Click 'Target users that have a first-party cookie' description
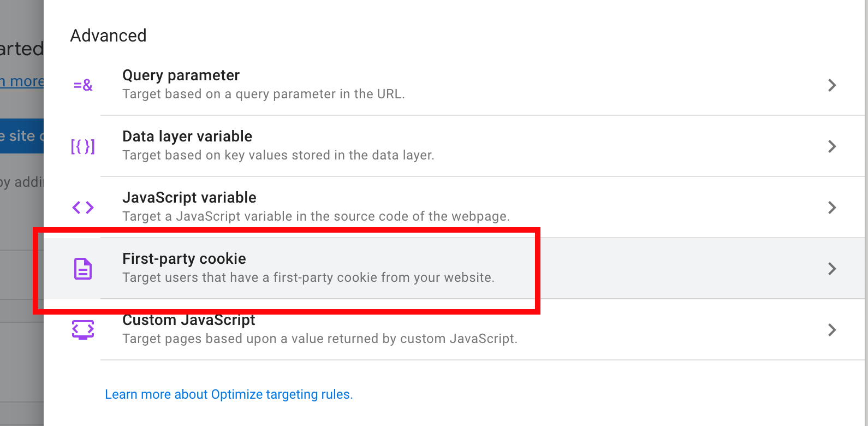The height and width of the screenshot is (426, 868). point(308,277)
